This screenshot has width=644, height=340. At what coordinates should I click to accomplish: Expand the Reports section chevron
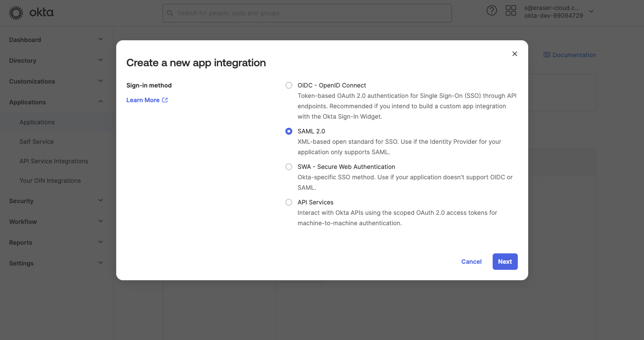tap(101, 242)
